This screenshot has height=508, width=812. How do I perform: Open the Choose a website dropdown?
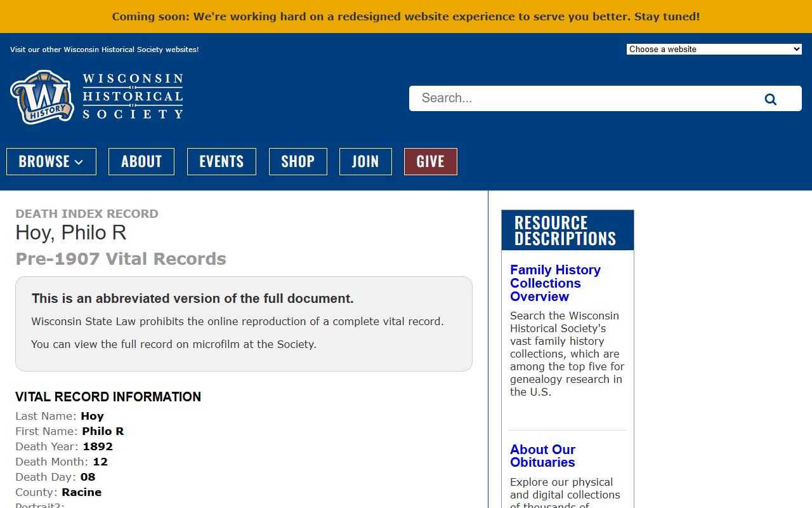pyautogui.click(x=714, y=49)
